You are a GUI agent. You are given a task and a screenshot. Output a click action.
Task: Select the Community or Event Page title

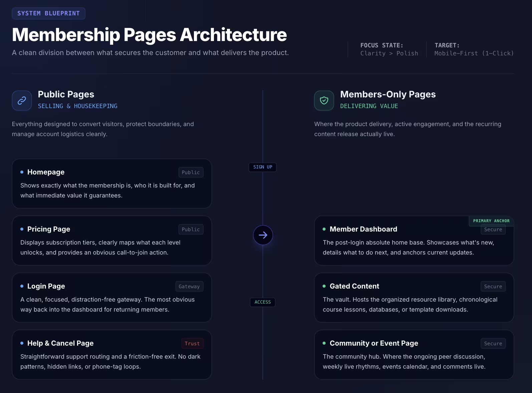[x=374, y=343]
